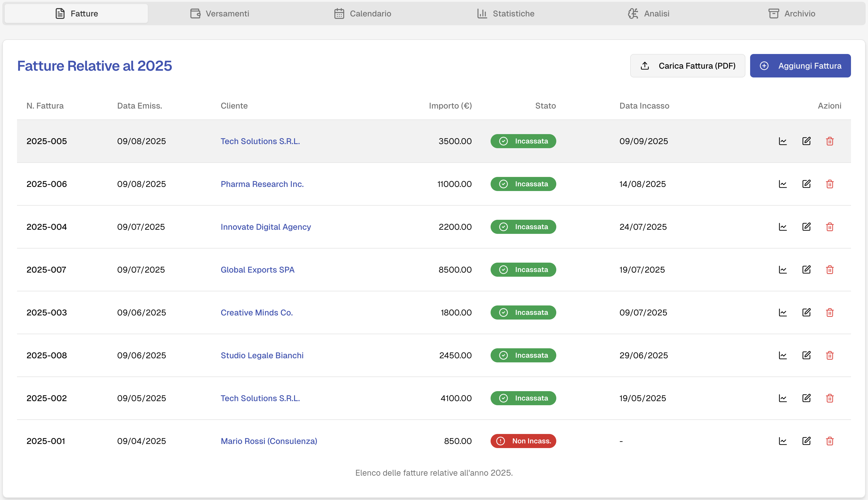Open Pharma Research Inc. client link
This screenshot has height=500, width=868.
pyautogui.click(x=262, y=184)
